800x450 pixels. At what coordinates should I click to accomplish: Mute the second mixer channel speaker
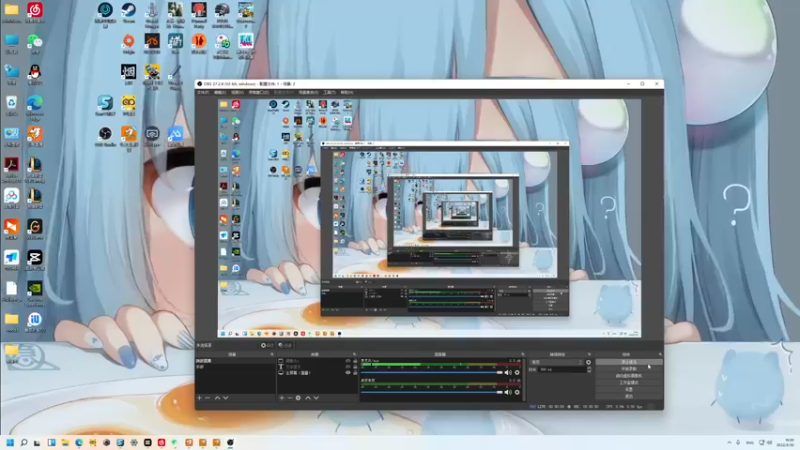(x=508, y=392)
